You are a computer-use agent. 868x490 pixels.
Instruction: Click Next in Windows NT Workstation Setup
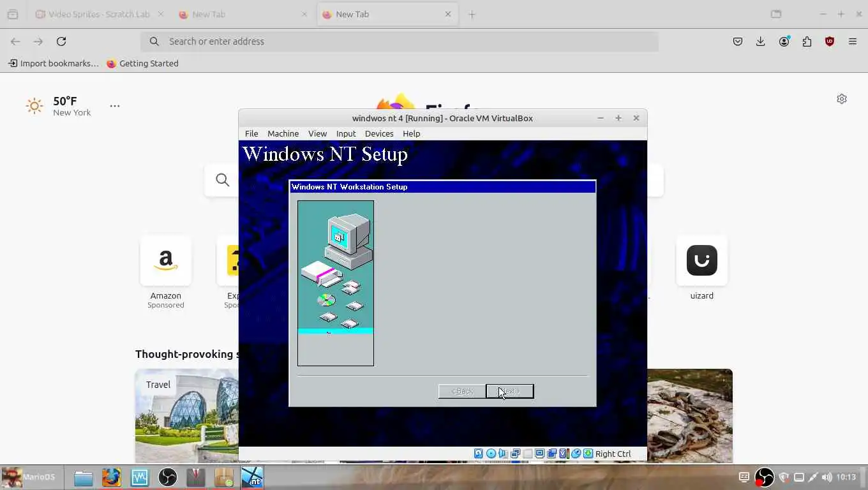(x=510, y=391)
